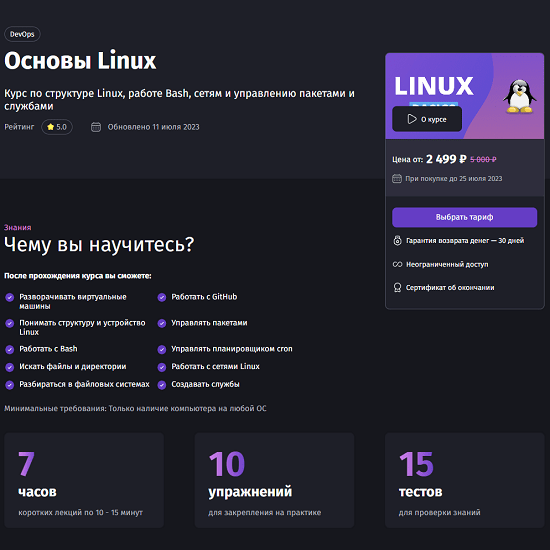Screen dimensions: 550x550
Task: Click the 'Рейтинг' label
Action: tap(19, 127)
